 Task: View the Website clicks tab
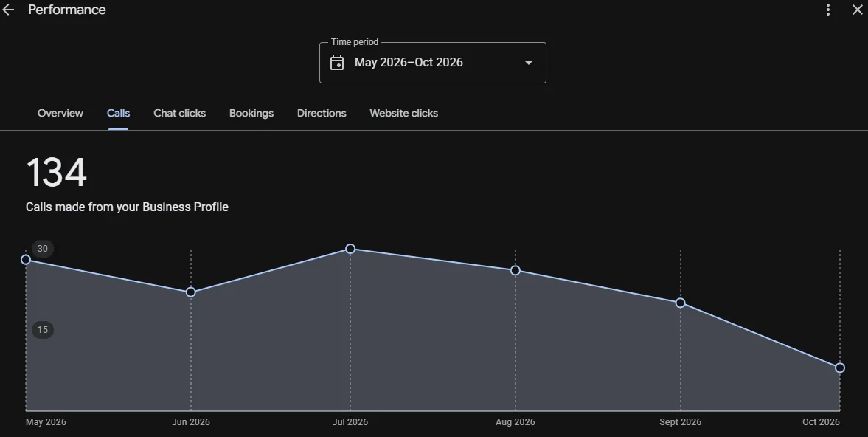tap(403, 113)
